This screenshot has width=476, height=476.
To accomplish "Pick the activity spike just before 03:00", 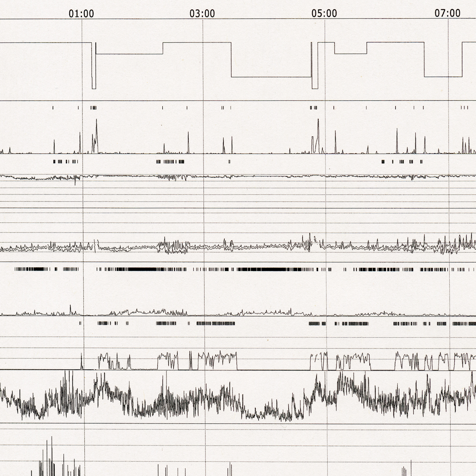I will pos(188,143).
